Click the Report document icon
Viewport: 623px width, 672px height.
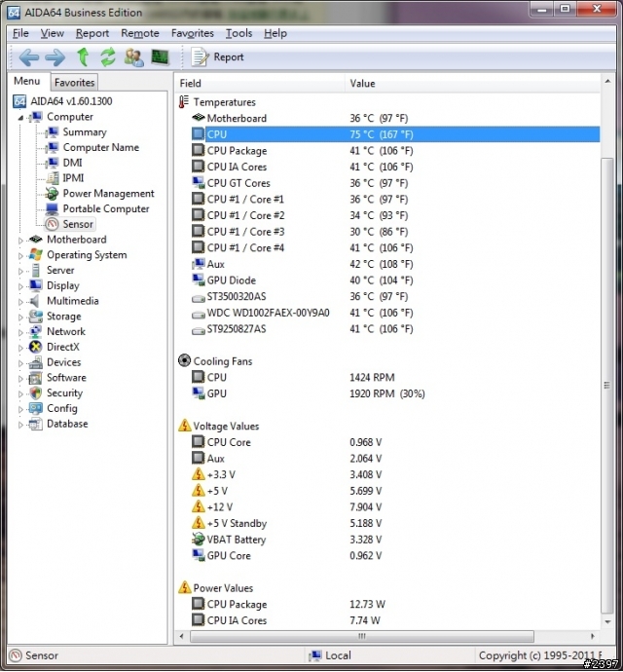tap(200, 57)
